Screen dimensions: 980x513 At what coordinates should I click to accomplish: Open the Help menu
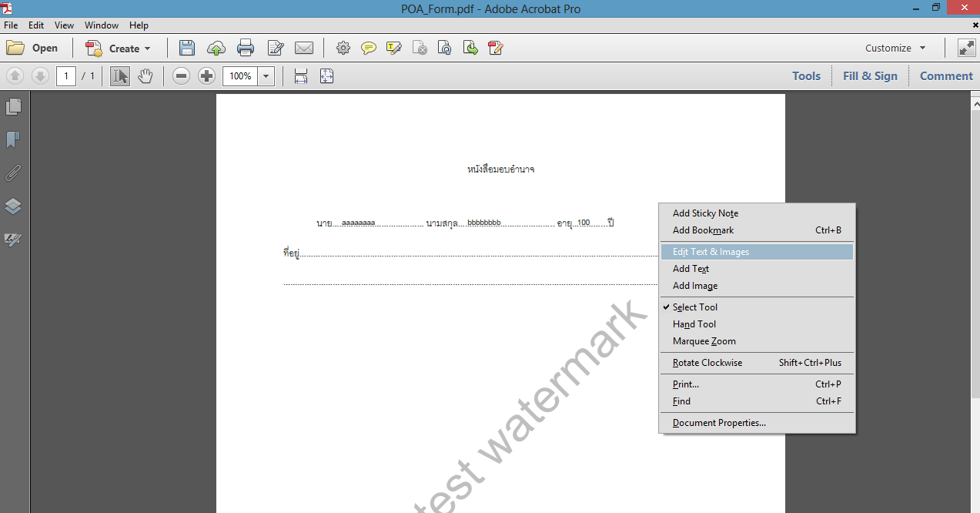pos(139,25)
